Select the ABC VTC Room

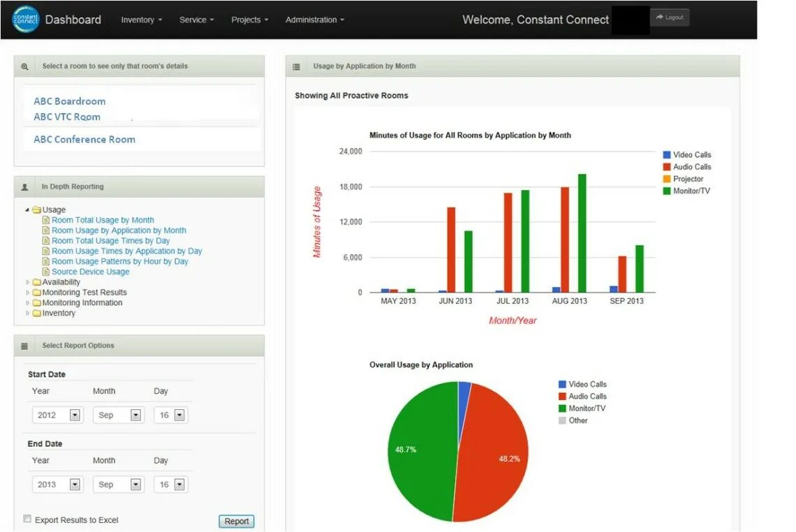[x=67, y=117]
